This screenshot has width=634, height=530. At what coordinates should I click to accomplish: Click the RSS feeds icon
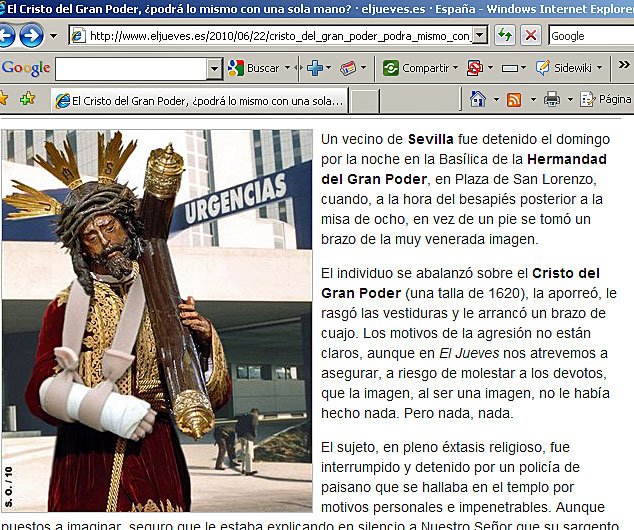(513, 99)
